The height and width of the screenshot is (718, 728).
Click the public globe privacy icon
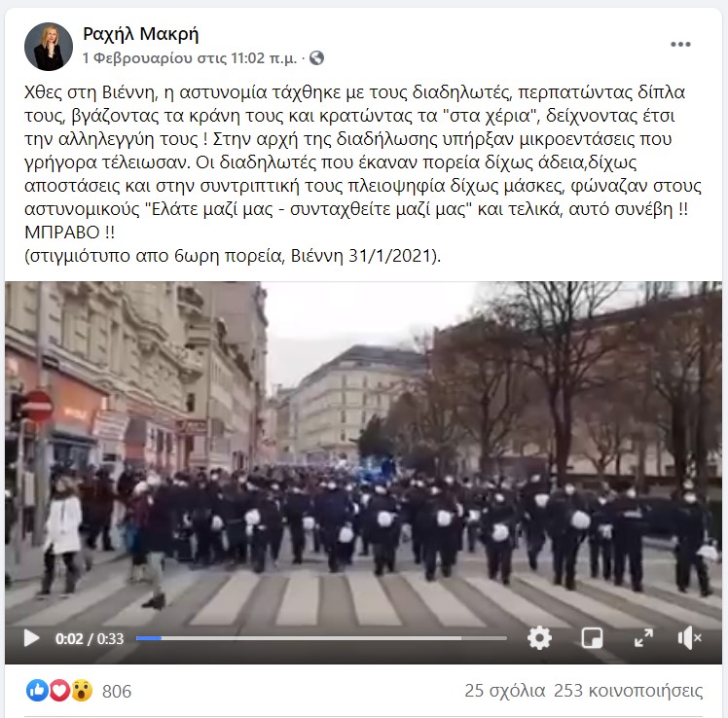pos(316,58)
